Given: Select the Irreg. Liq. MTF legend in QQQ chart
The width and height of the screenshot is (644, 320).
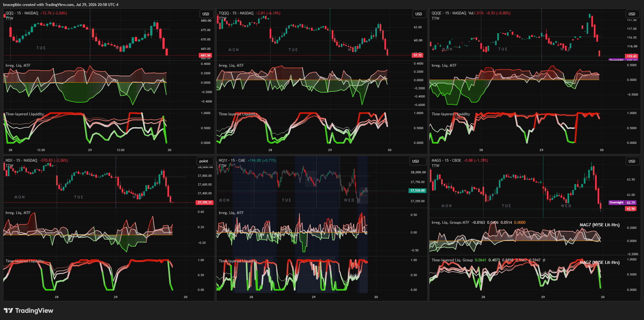Looking at the screenshot, I should [x=18, y=66].
